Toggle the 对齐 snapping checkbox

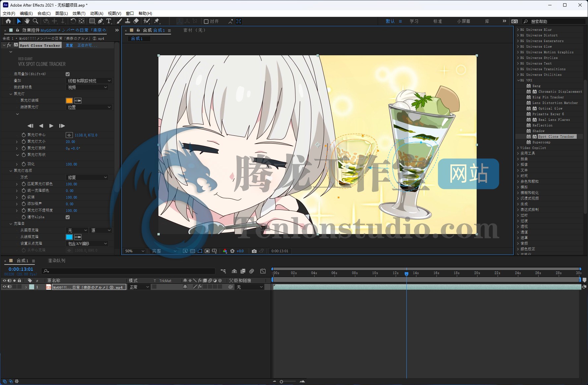(206, 21)
